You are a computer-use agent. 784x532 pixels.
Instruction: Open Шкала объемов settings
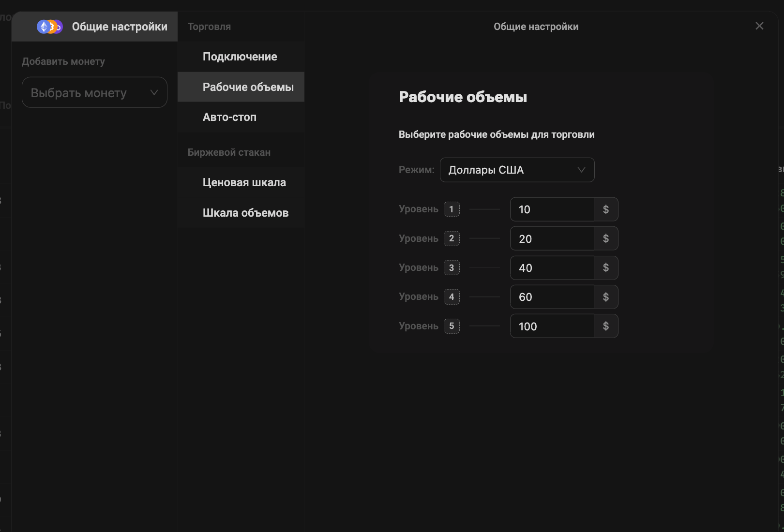(x=241, y=213)
